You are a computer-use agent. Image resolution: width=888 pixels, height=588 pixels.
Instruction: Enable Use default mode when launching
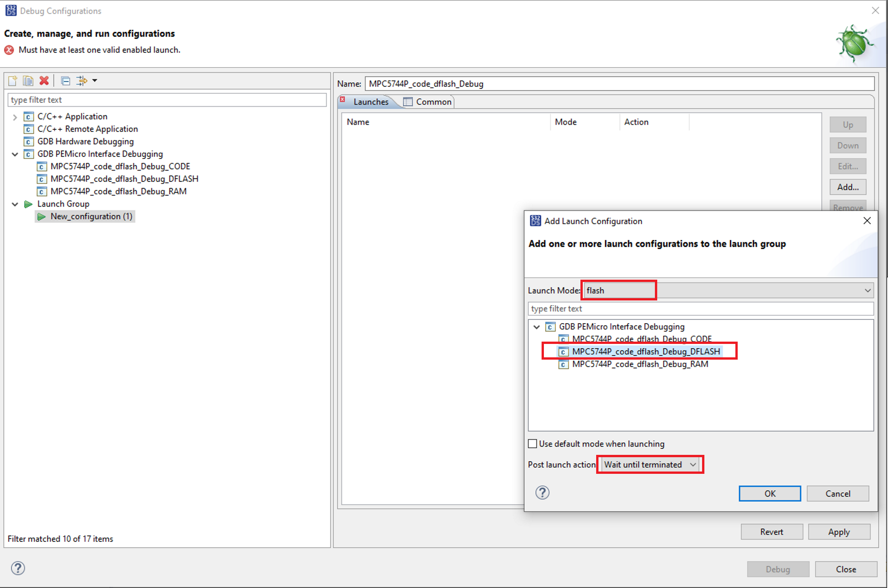coord(533,444)
